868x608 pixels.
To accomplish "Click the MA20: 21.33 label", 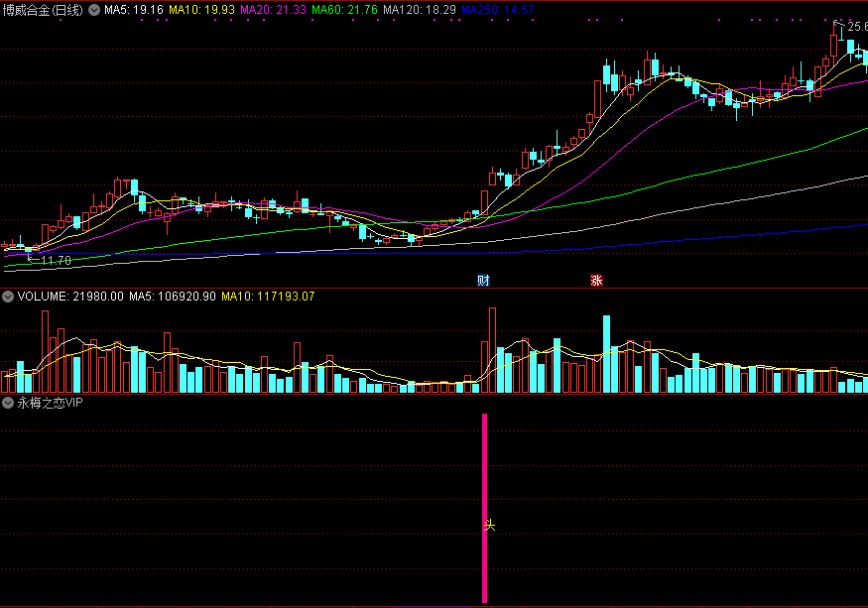I will (x=273, y=10).
